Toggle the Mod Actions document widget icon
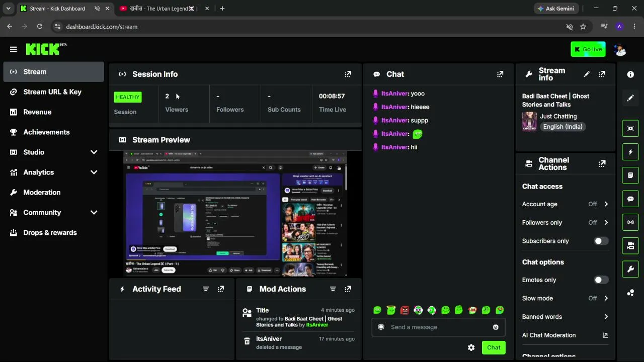Image resolution: width=644 pixels, height=362 pixels. pyautogui.click(x=630, y=175)
